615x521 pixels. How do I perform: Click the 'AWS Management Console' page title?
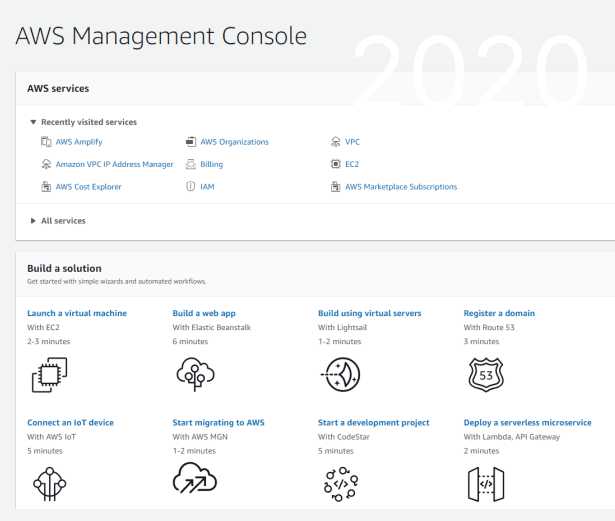point(161,36)
